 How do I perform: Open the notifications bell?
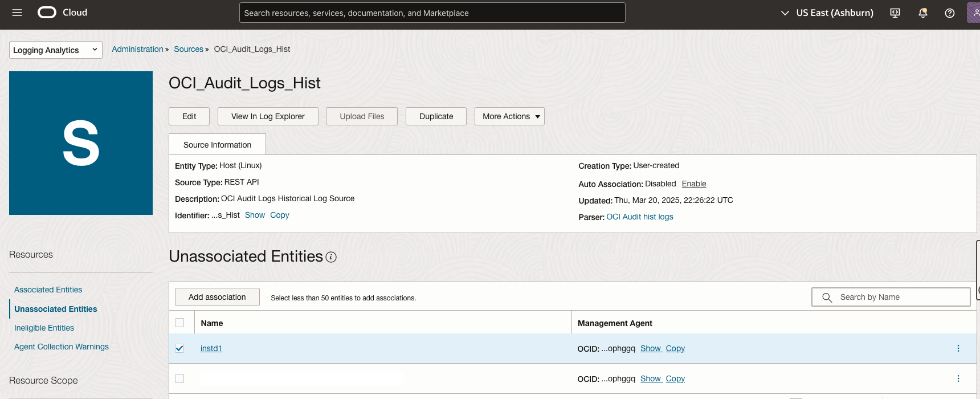click(923, 13)
